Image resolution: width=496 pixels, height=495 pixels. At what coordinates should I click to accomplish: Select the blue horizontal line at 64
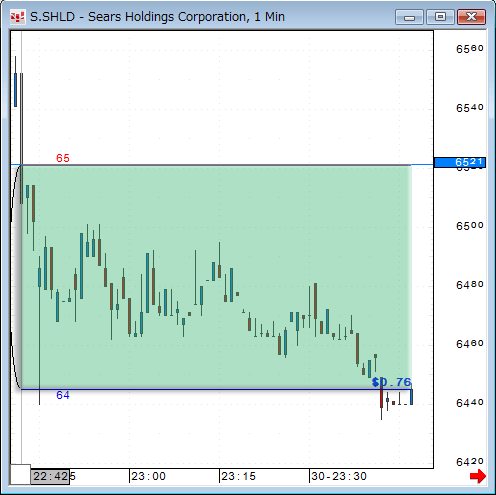click(x=216, y=389)
